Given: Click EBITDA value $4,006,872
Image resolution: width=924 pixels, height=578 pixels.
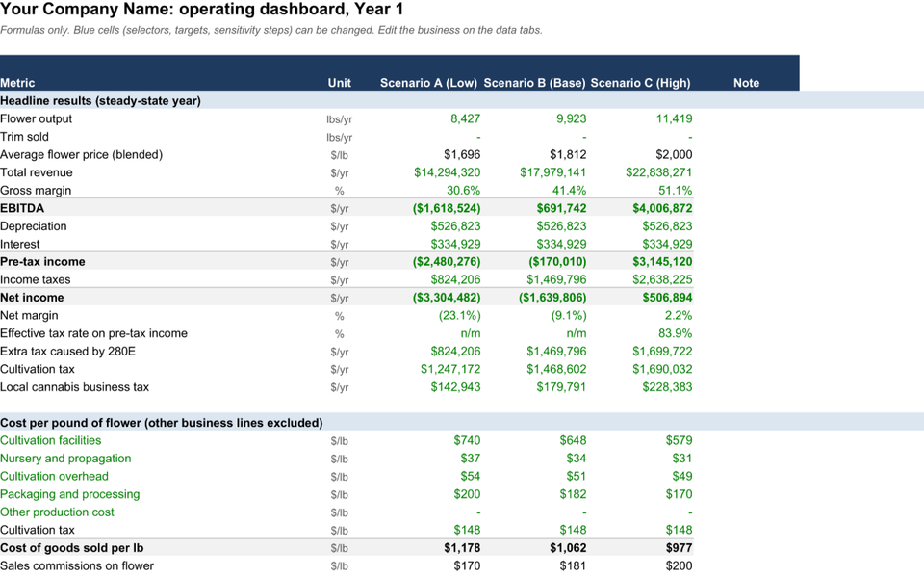Looking at the screenshot, I should pyautogui.click(x=662, y=208).
